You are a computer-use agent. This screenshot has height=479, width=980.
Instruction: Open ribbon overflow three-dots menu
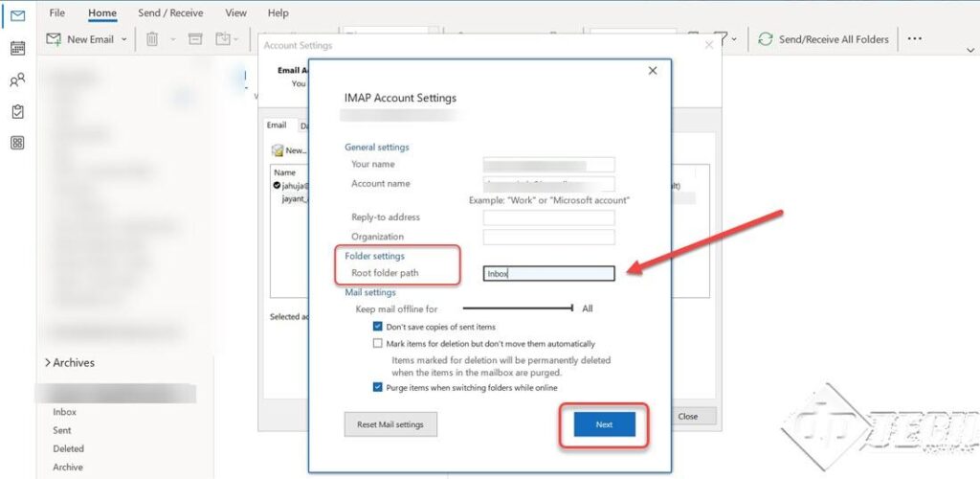914,39
